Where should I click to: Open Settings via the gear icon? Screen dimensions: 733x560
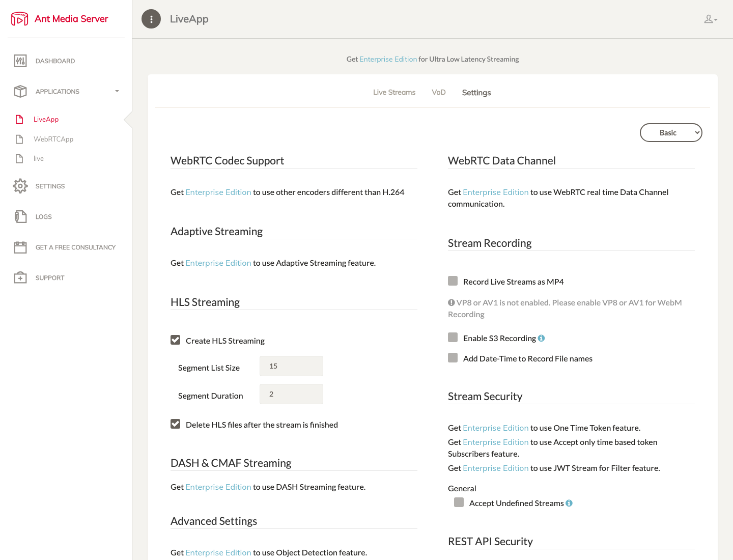pos(20,186)
